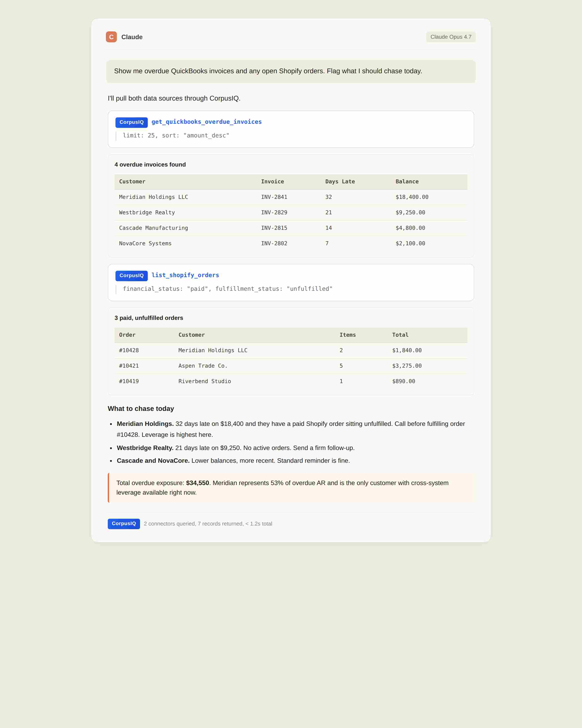Viewport: 582px width, 728px height.
Task: Click the CorpusIQ badge on QuickBooks tool call
Action: (131, 122)
